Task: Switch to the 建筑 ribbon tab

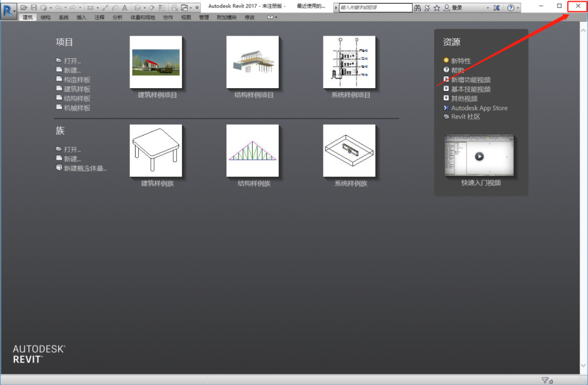Action: (28, 17)
